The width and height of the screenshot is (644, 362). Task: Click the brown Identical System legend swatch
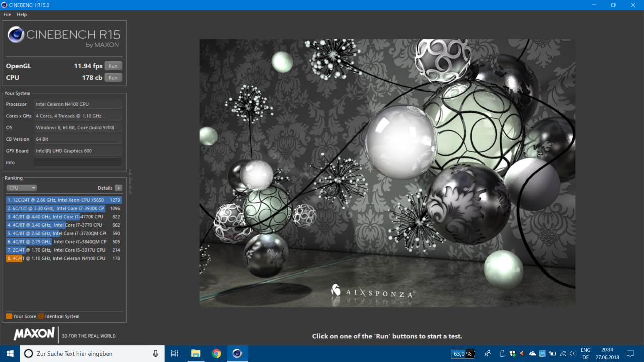click(x=41, y=316)
